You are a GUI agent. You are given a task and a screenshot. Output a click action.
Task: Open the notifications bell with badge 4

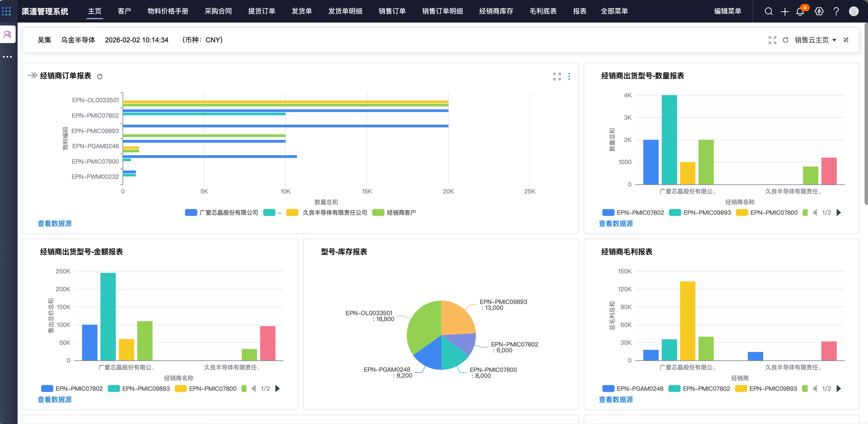click(800, 12)
